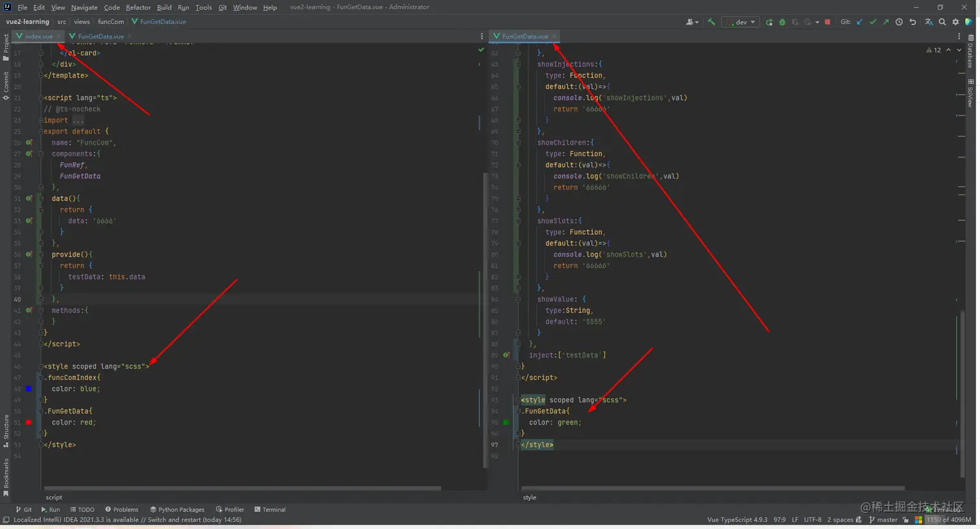The height and width of the screenshot is (529, 980).
Task: Close the index.vue tab
Action: click(x=58, y=36)
